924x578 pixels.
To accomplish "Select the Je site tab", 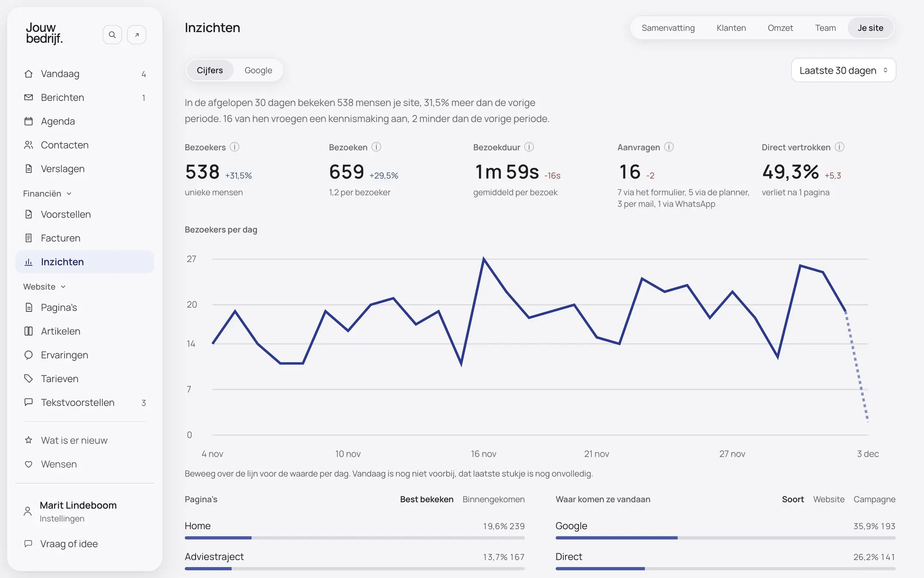I will tap(871, 28).
